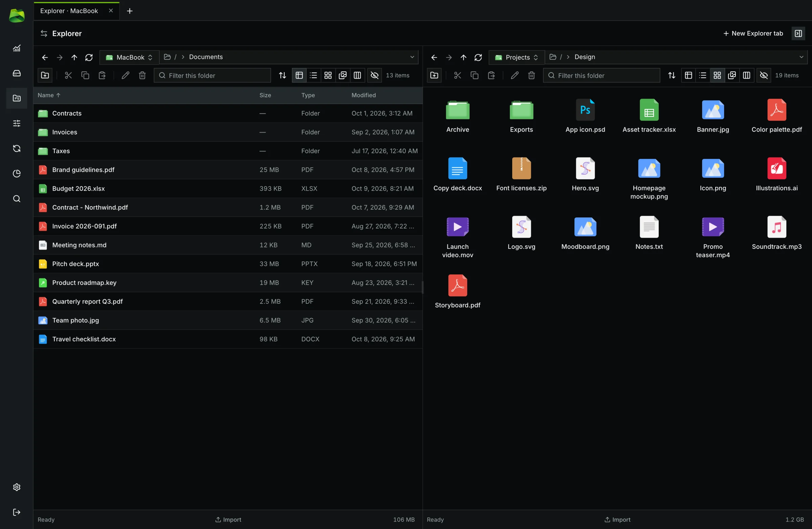This screenshot has height=529, width=812.
Task: Open the drive storage icon in sidebar
Action: pos(17,73)
